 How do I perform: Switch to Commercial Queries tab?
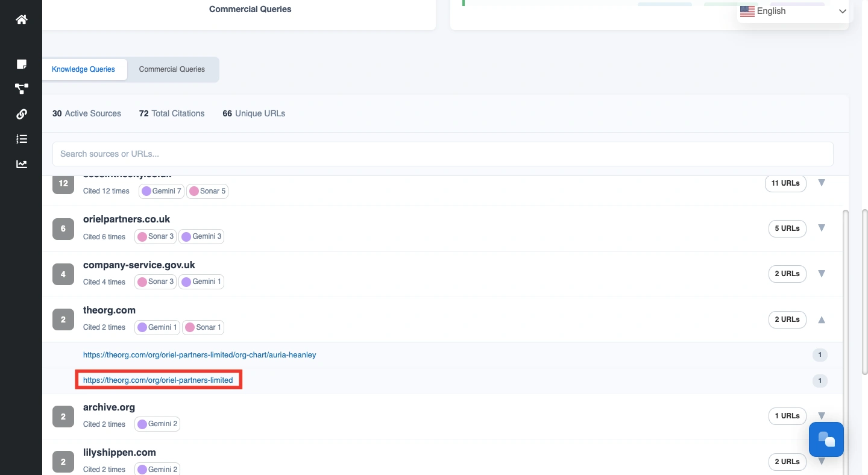tap(172, 69)
